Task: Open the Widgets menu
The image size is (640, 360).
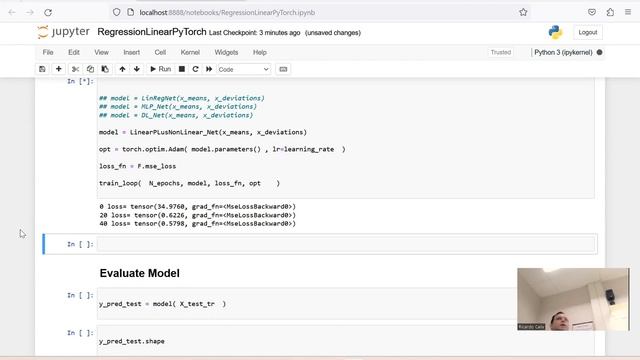Action: point(226,52)
